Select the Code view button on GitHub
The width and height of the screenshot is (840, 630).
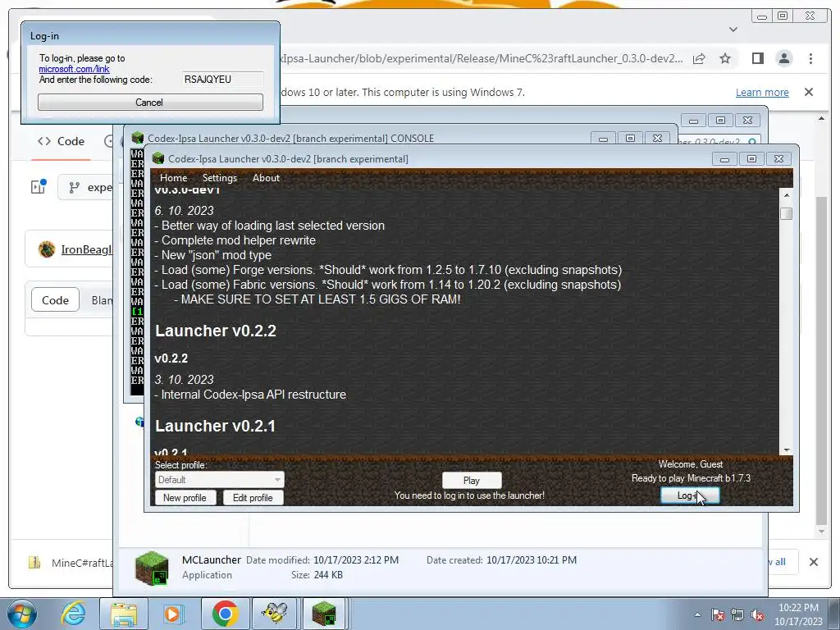click(55, 300)
